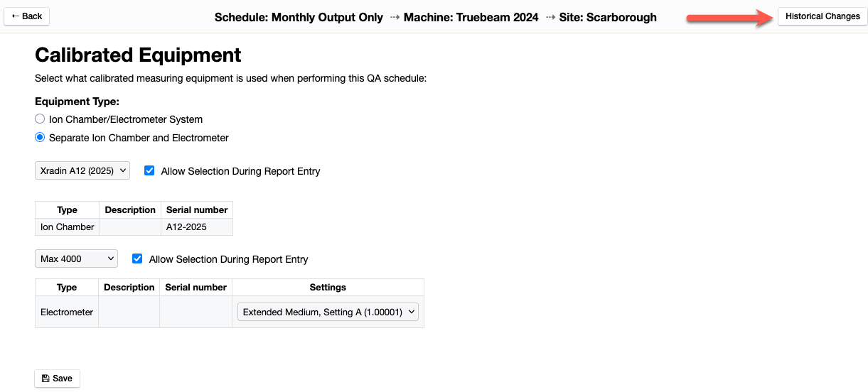Click the floppy disk Save icon
Image resolution: width=868 pixels, height=392 pixels.
(46, 379)
